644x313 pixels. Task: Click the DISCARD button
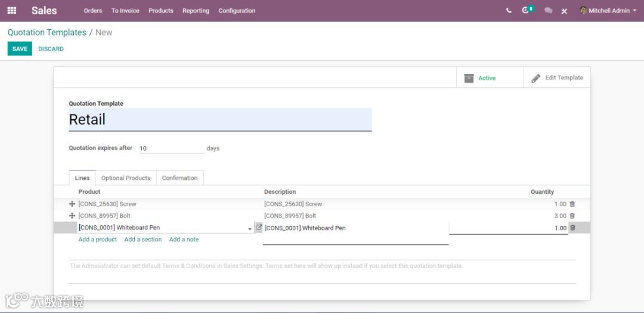point(51,49)
